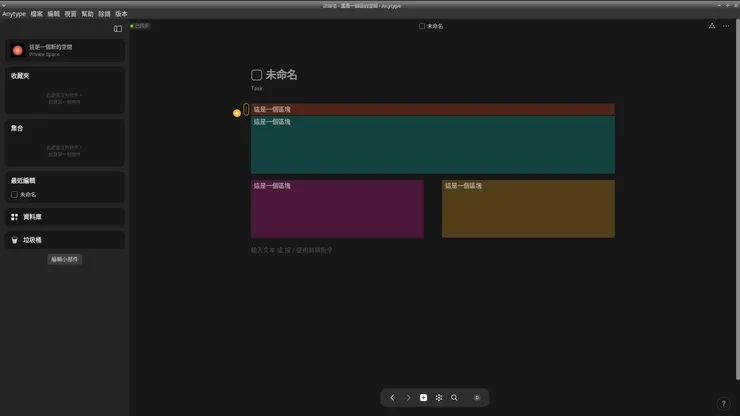Open the space avatar for 這是一個新的空間
Image resolution: width=740 pixels, height=416 pixels.
[17, 51]
